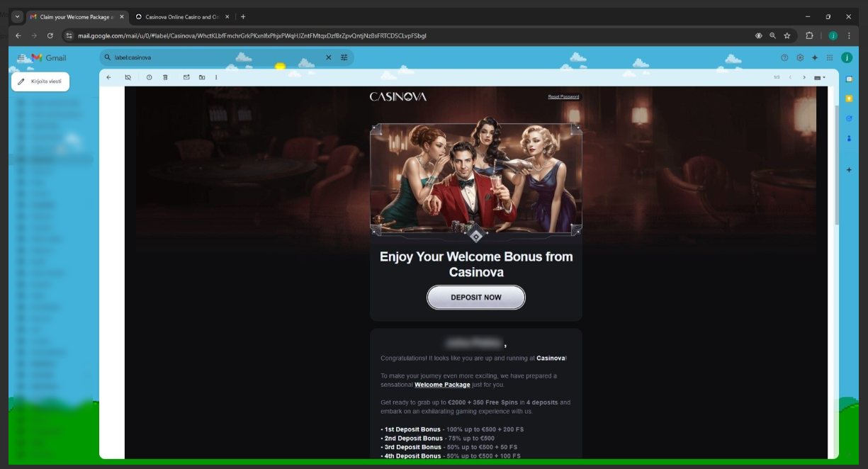Open the Tasks side panel icon
The image size is (868, 469).
point(849,118)
